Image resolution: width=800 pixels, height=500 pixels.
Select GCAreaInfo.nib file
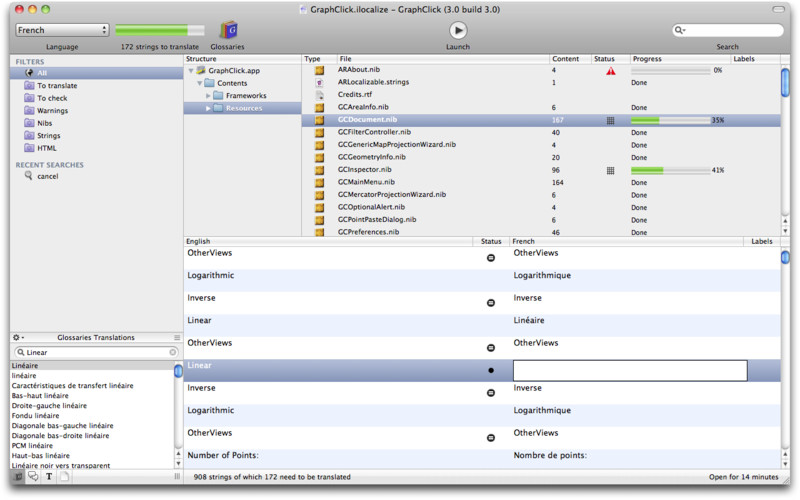[x=363, y=107]
